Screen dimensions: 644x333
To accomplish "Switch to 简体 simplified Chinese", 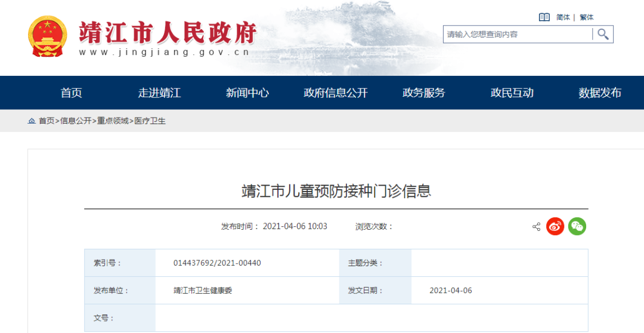I will tap(563, 17).
